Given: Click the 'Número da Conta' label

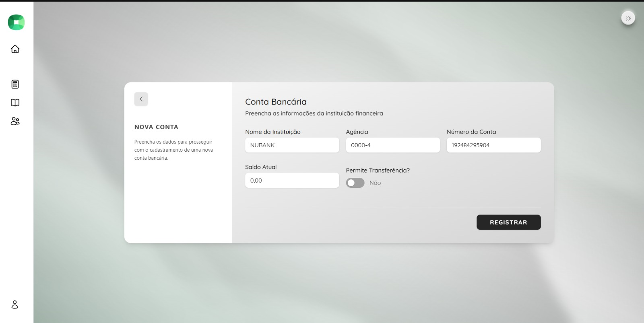Looking at the screenshot, I should click(471, 132).
